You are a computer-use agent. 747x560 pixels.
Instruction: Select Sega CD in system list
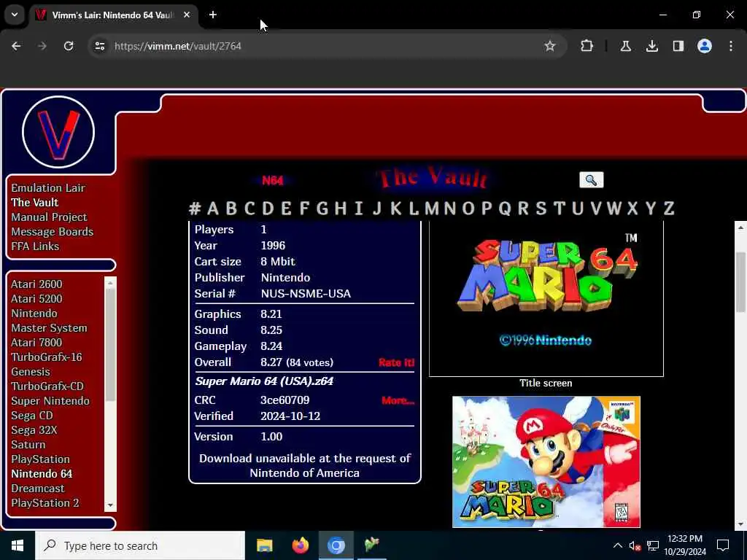pyautogui.click(x=32, y=416)
